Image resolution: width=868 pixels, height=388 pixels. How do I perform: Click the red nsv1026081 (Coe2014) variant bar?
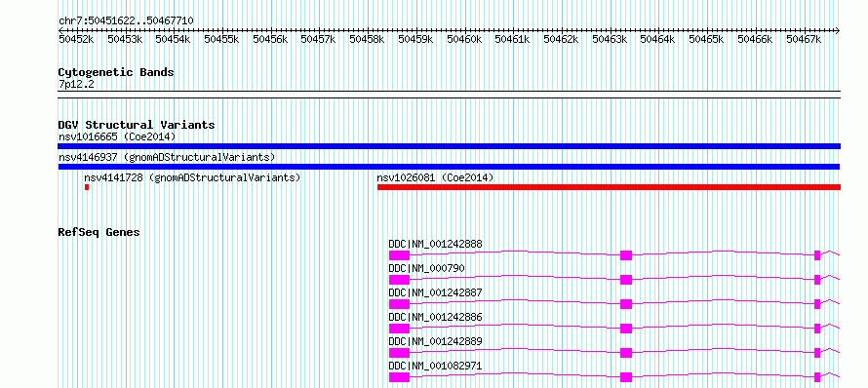pyautogui.click(x=609, y=187)
